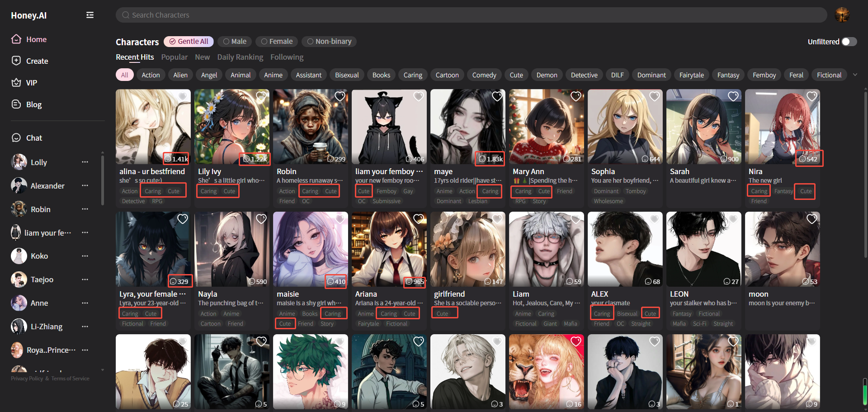The width and height of the screenshot is (868, 412).
Task: Open the options menu for the Taejoo chat
Action: click(85, 279)
